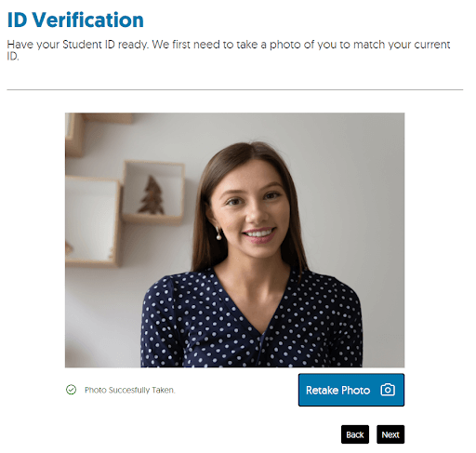Select the Retake Photo button label

tap(337, 390)
